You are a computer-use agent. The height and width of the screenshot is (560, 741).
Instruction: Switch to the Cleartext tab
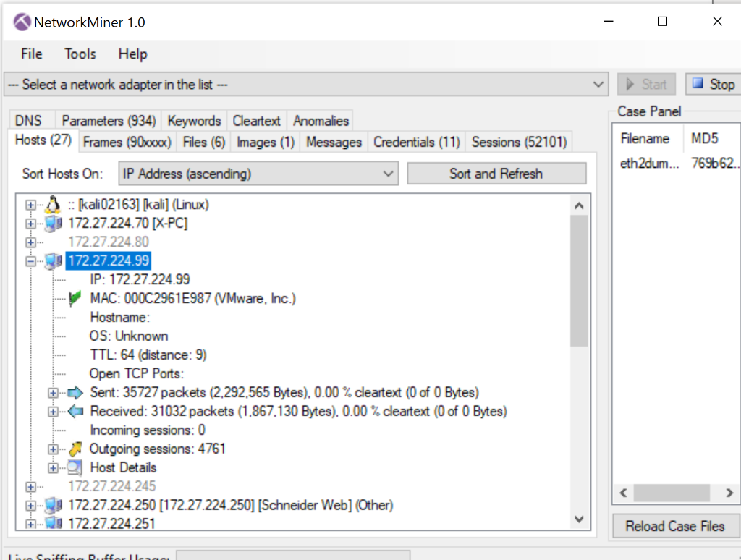click(257, 121)
